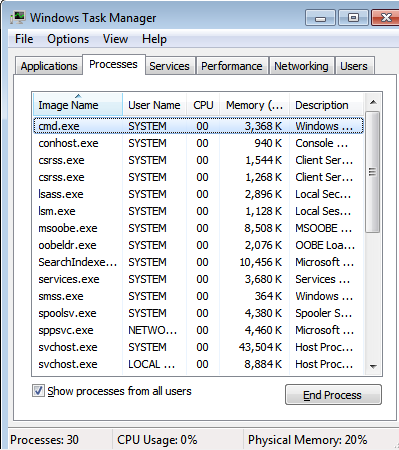This screenshot has height=450, width=399.
Task: Select the spoolsv.exe process
Action: coord(198,313)
